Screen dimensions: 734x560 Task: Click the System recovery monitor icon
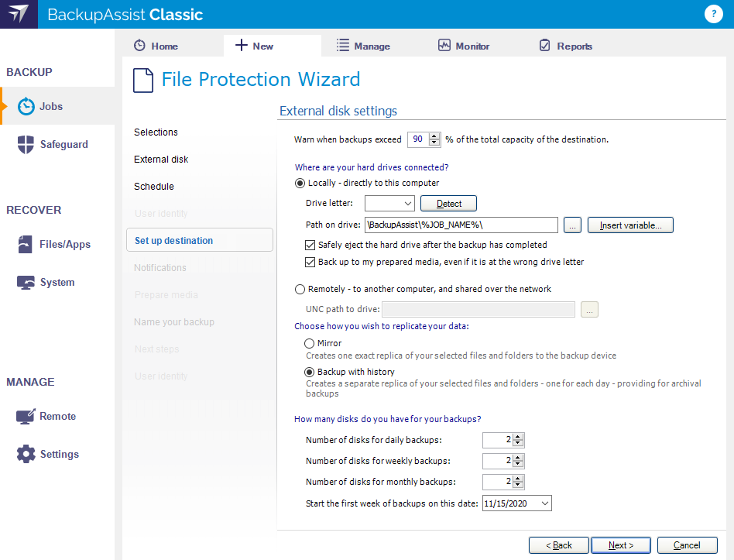[26, 283]
